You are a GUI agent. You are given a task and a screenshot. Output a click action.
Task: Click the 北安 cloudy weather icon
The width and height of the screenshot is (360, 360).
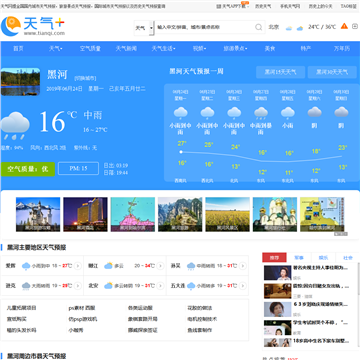point(108,286)
